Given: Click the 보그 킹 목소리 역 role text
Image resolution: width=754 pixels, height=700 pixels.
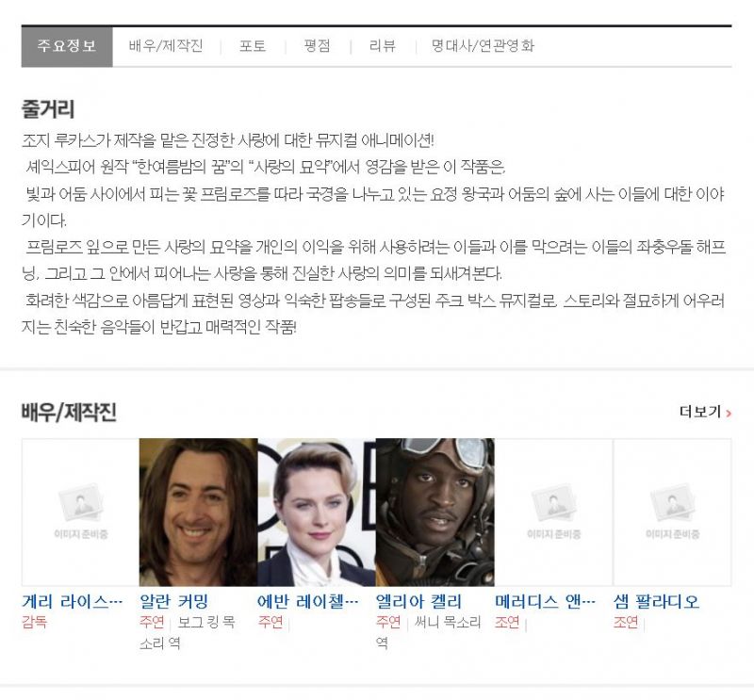Looking at the screenshot, I should pyautogui.click(x=188, y=633).
